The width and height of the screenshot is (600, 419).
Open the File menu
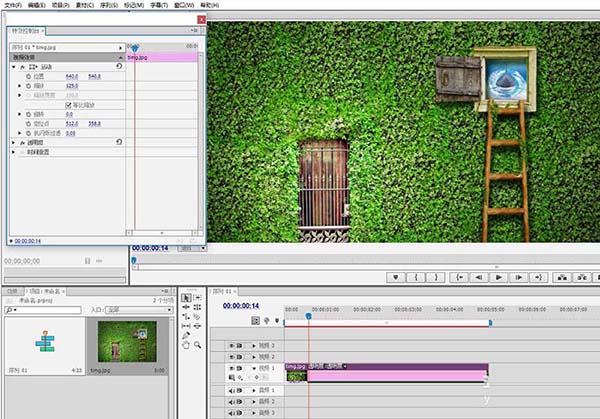pyautogui.click(x=12, y=5)
